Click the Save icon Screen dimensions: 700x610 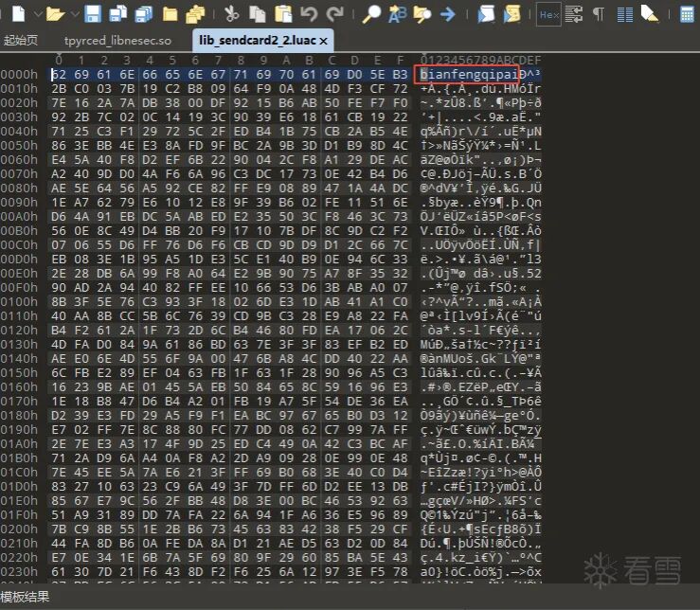pos(93,14)
